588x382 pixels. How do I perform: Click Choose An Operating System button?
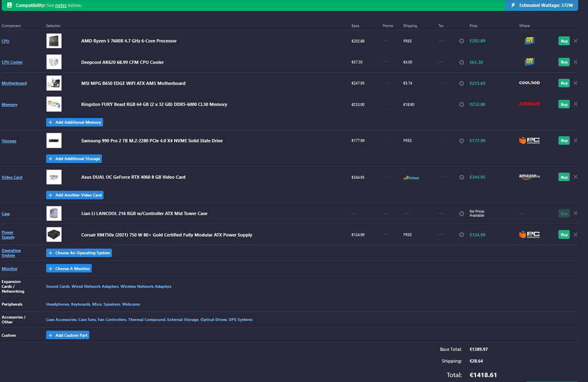coord(79,253)
